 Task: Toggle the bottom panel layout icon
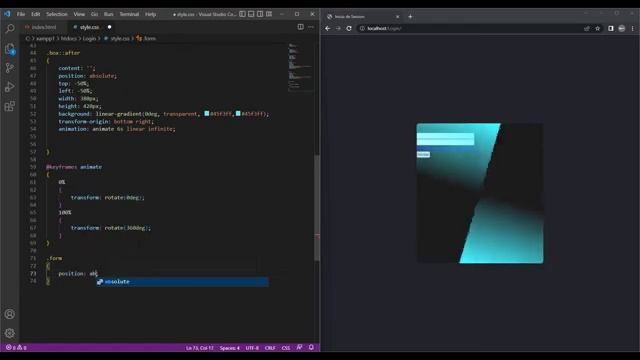(x=251, y=14)
